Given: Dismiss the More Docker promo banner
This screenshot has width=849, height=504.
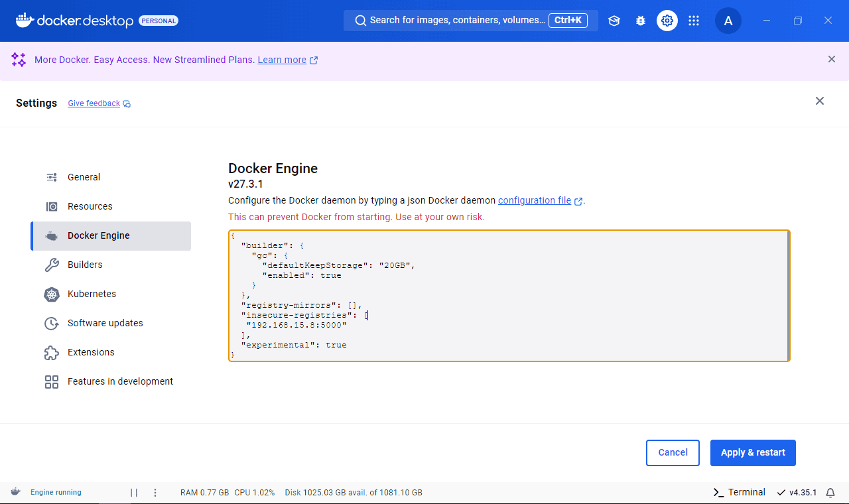Looking at the screenshot, I should [832, 59].
